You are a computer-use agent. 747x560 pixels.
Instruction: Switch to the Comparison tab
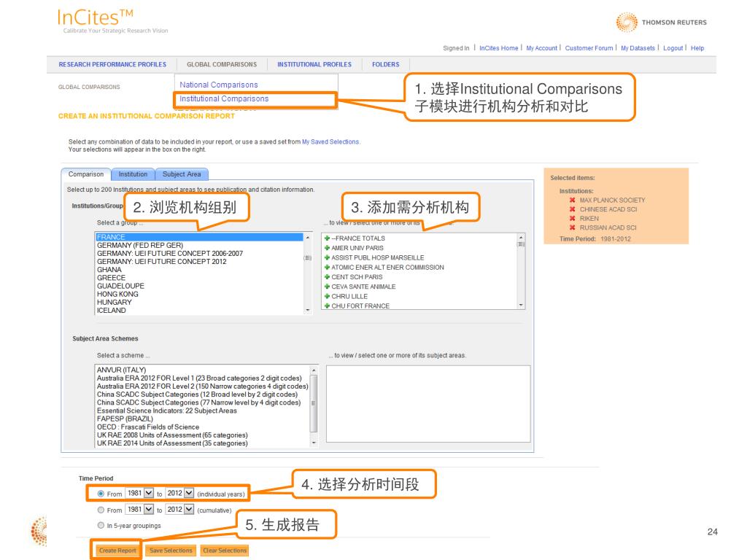click(x=86, y=174)
